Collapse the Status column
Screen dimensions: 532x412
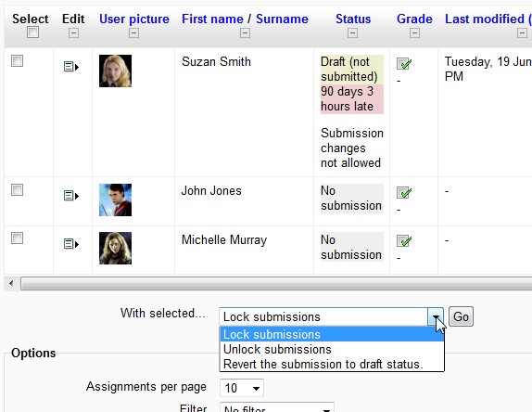coord(352,33)
